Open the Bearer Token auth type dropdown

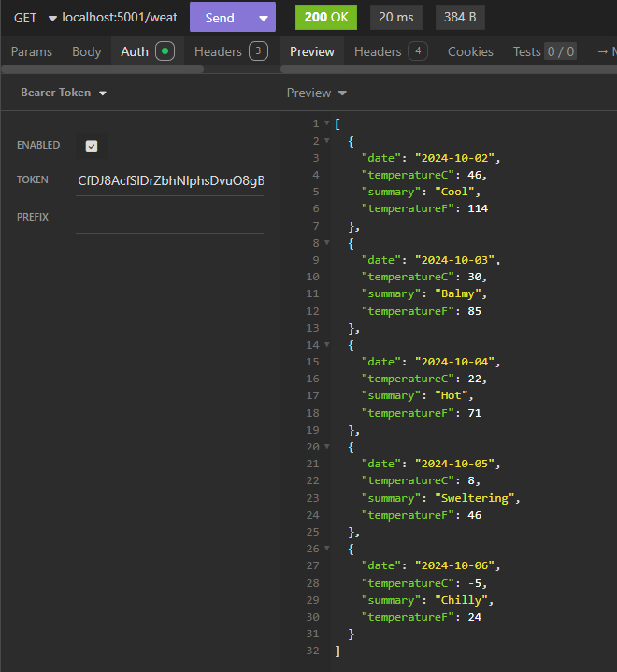click(x=64, y=93)
